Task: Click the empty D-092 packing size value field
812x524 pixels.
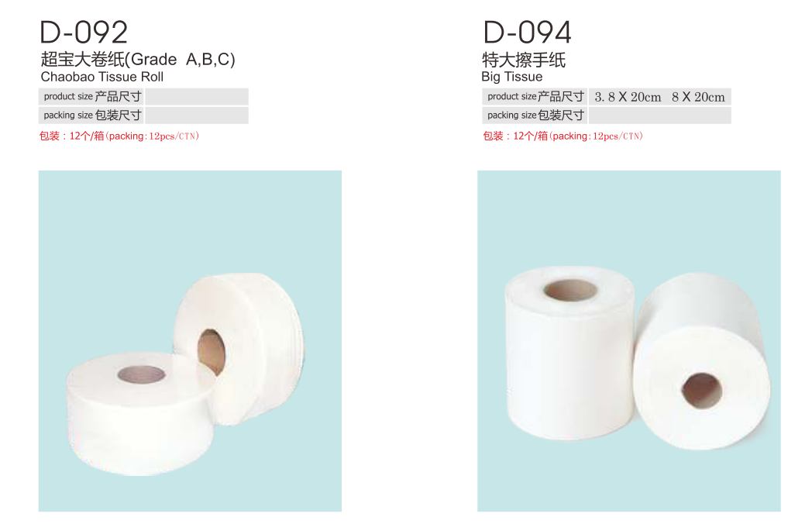Action: 197,115
